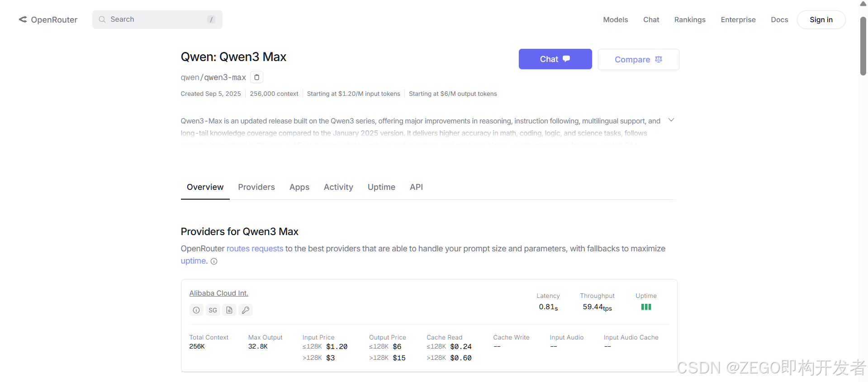Click the Compare scales icon

[659, 59]
